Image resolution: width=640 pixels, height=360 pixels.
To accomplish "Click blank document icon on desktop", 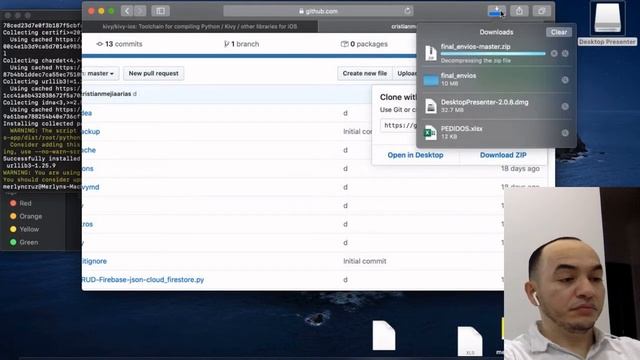I will [x=384, y=336].
